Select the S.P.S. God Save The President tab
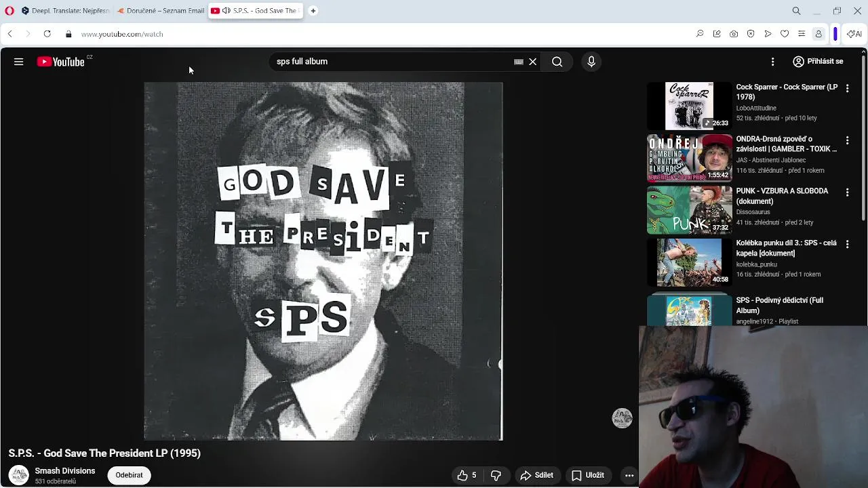This screenshot has width=868, height=488. (x=255, y=11)
